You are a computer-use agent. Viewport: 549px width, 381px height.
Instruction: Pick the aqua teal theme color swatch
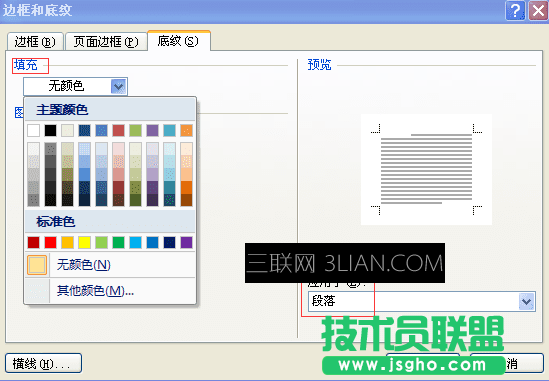click(169, 131)
